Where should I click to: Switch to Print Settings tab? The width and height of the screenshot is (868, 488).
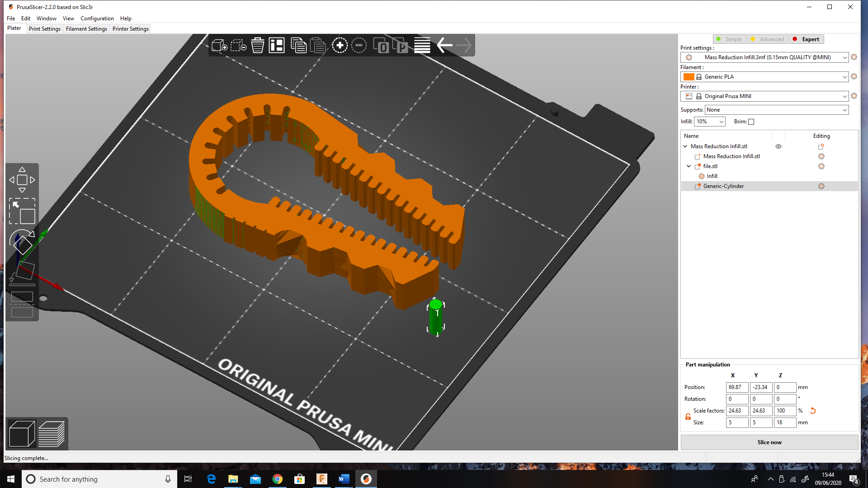point(45,29)
